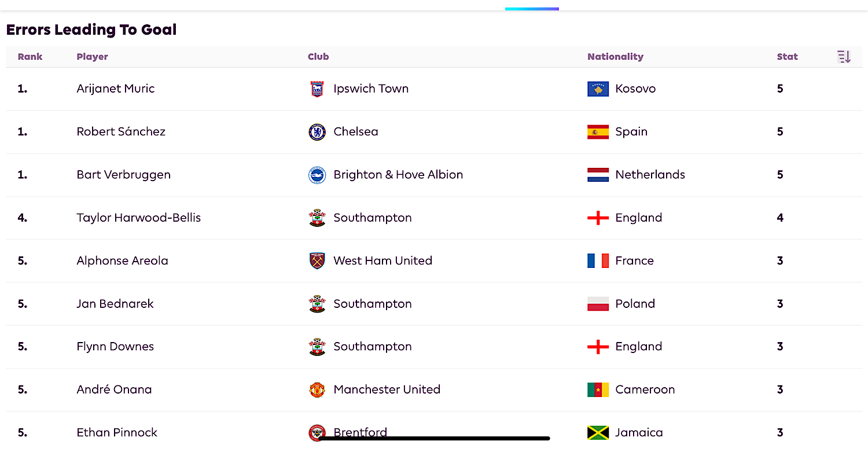This screenshot has height=463, width=868.
Task: Click the Nationality column header
Action: (615, 57)
